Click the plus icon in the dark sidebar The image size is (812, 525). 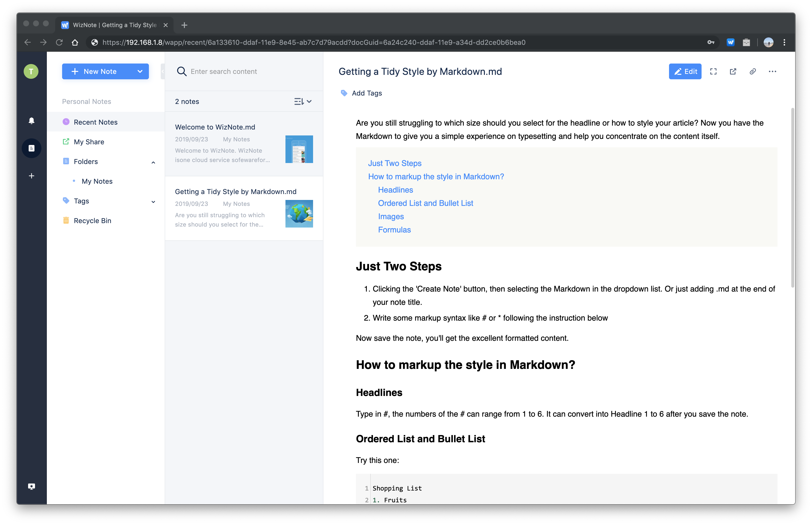31,176
